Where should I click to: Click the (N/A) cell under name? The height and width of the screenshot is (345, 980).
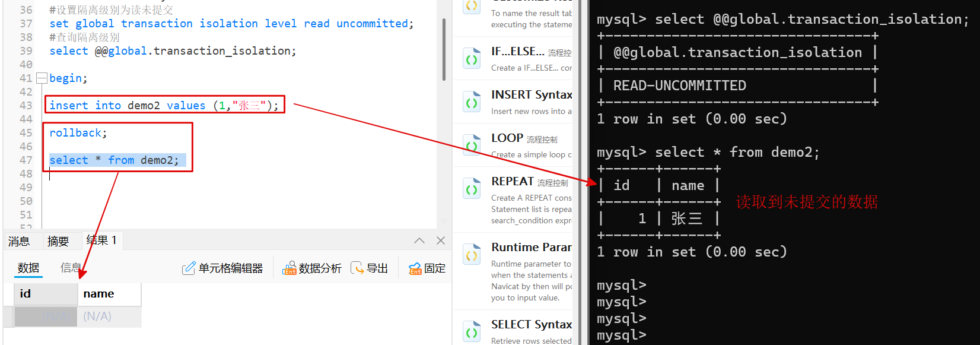pyautogui.click(x=109, y=316)
